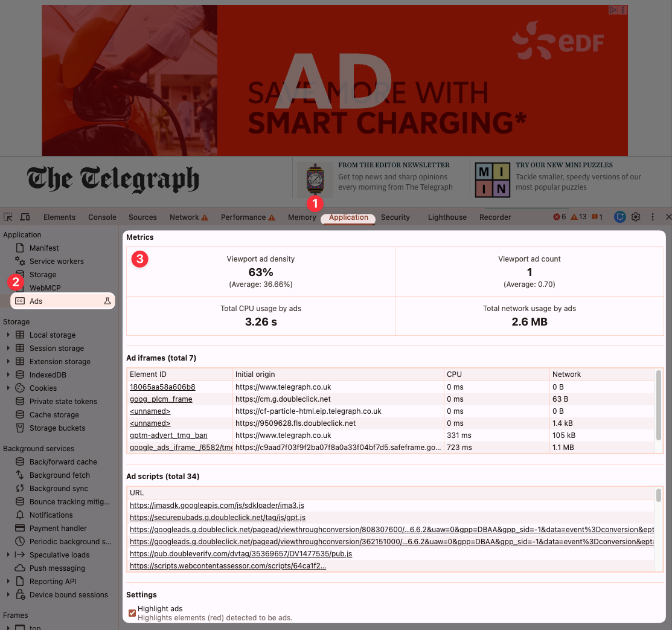The width and height of the screenshot is (672, 630).
Task: Select Cache storage in the sidebar
Action: 54,415
